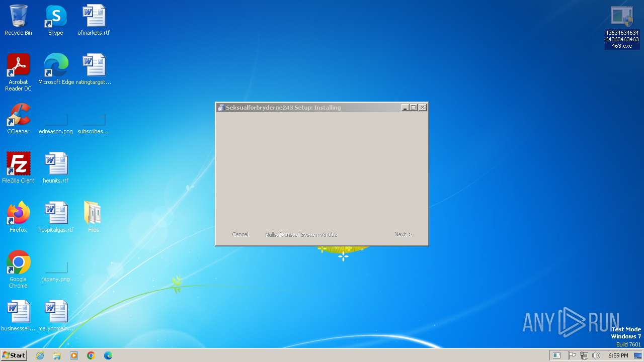Click the Next > button in Setup
The height and width of the screenshot is (362, 644).
click(x=403, y=234)
